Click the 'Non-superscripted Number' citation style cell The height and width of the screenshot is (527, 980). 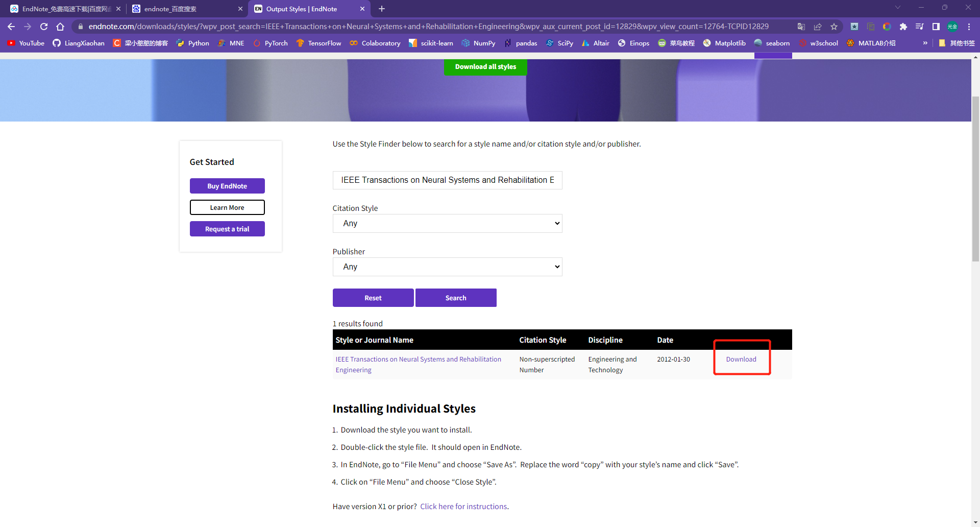(547, 365)
